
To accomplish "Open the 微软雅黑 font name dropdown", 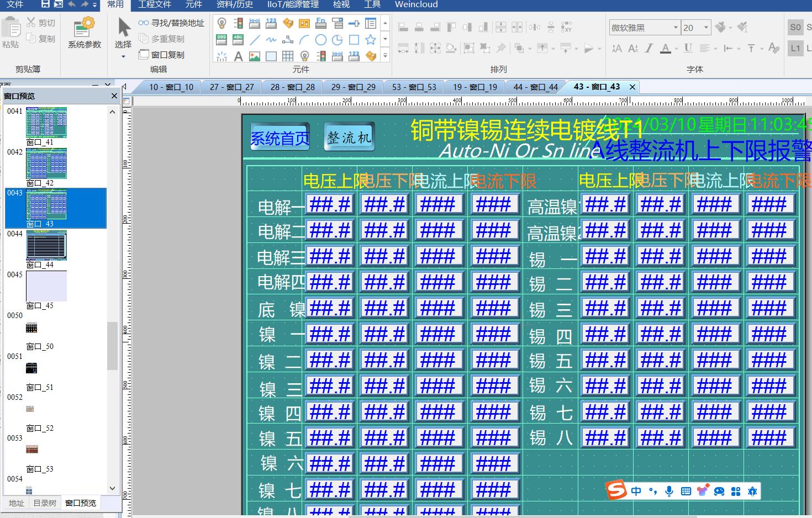I will (676, 28).
